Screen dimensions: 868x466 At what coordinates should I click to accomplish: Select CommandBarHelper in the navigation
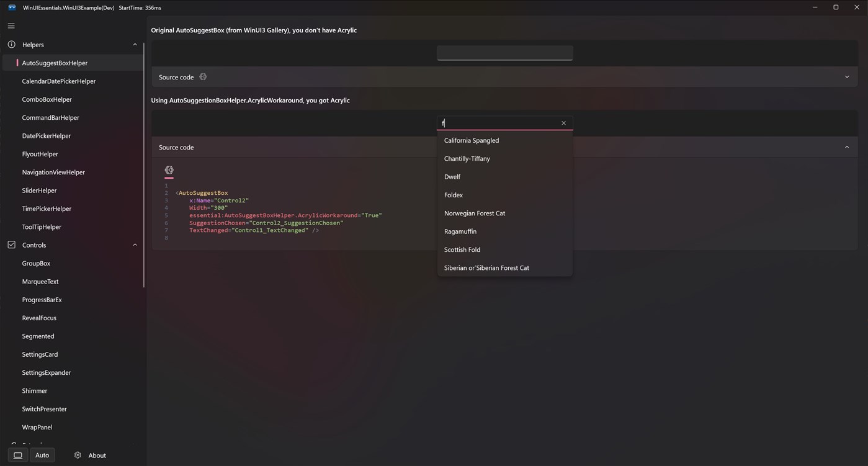click(73, 117)
